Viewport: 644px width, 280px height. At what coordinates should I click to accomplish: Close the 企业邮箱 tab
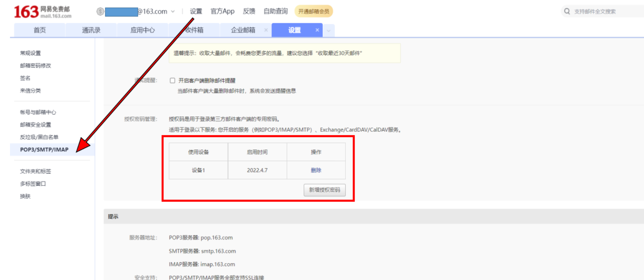(266, 30)
